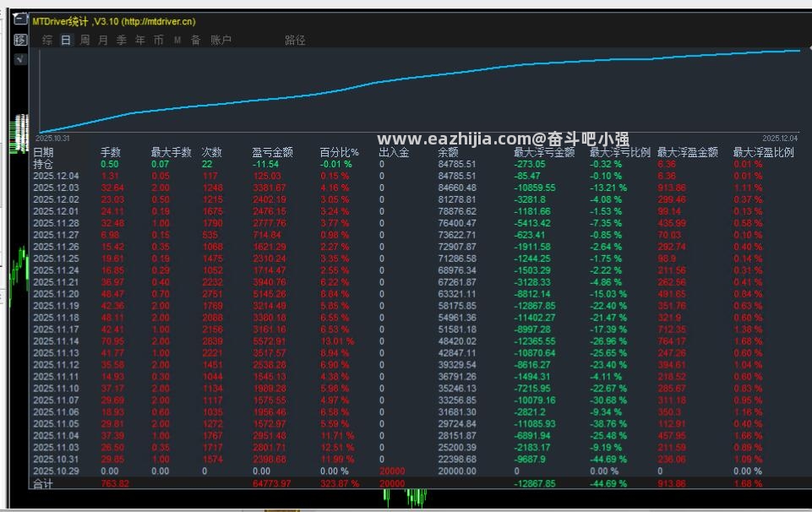Image resolution: width=812 pixels, height=512 pixels.
Task: Click the 最大浮亏比例 column header
Action: (620, 152)
